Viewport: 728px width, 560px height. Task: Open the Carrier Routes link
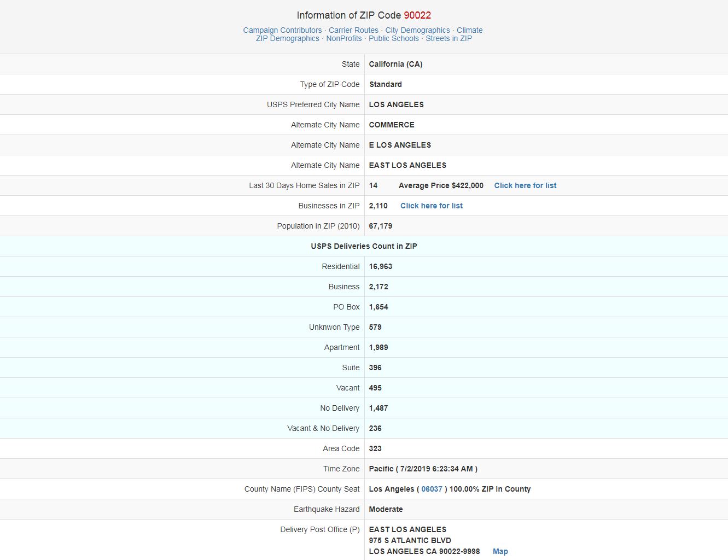click(x=353, y=30)
